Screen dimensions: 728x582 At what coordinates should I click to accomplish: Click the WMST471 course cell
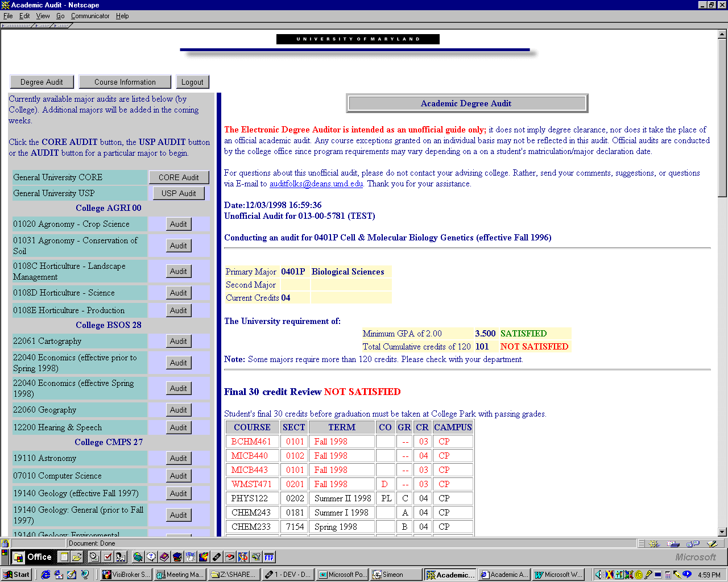pos(252,484)
